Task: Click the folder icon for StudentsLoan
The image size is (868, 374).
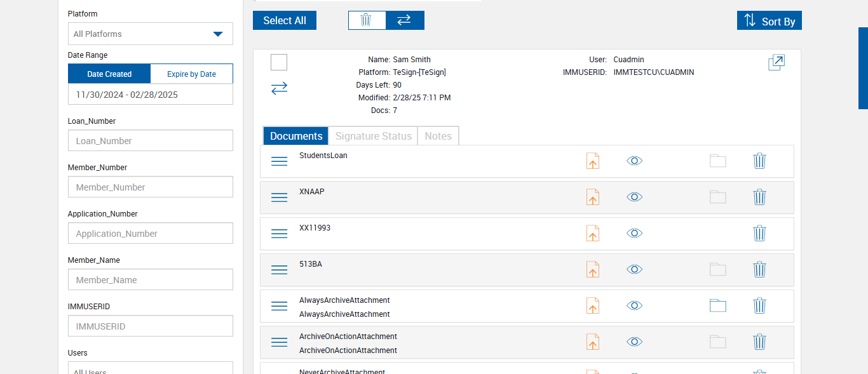Action: 718,161
